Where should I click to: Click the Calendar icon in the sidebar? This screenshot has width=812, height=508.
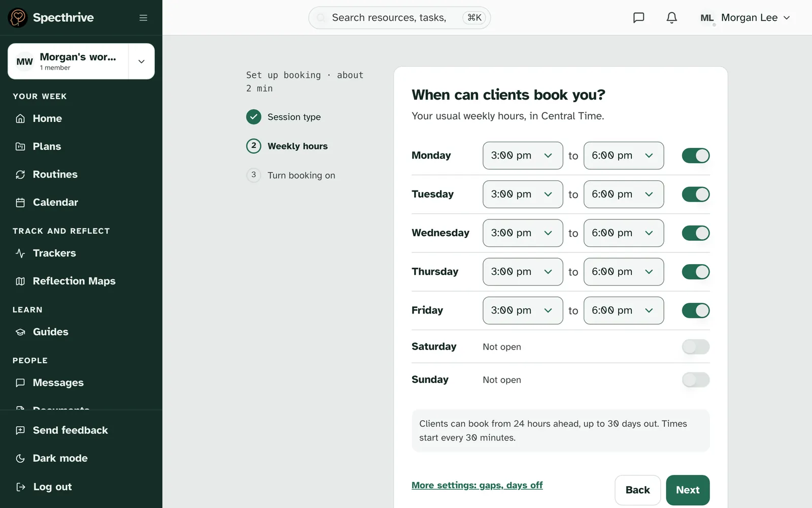click(x=20, y=202)
